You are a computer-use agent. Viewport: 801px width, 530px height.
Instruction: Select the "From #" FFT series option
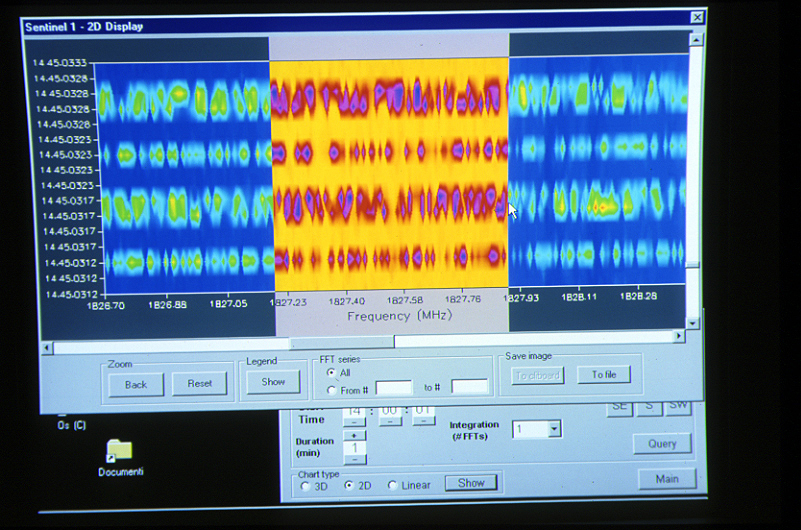click(x=331, y=389)
